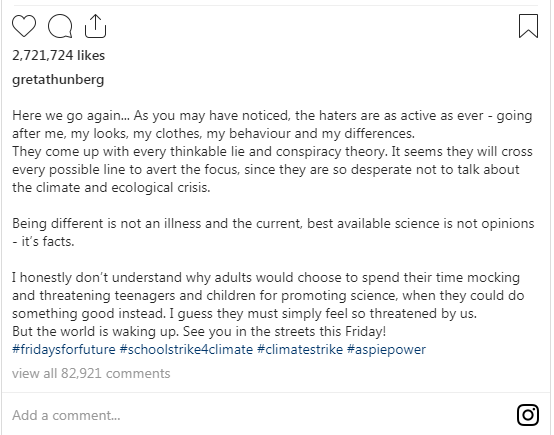Click the "They come up with every thinkable lie" line
Viewport: 554px width, 435px height.
click(x=272, y=152)
